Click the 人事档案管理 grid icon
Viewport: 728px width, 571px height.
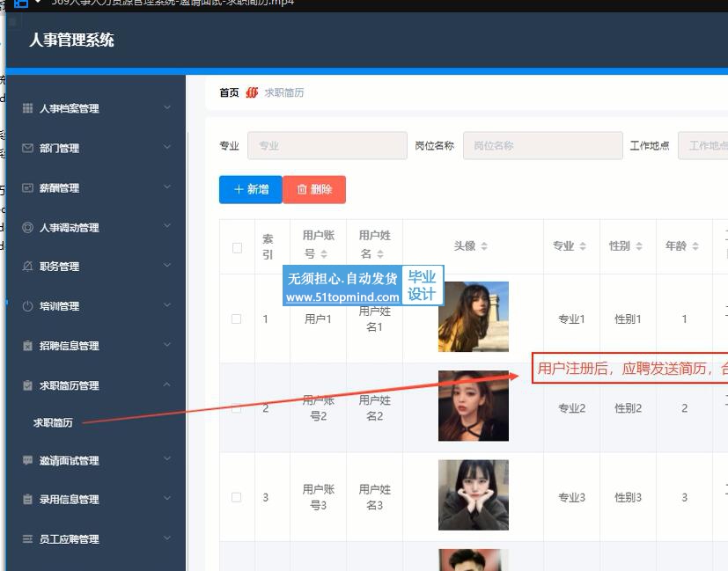pyautogui.click(x=27, y=108)
